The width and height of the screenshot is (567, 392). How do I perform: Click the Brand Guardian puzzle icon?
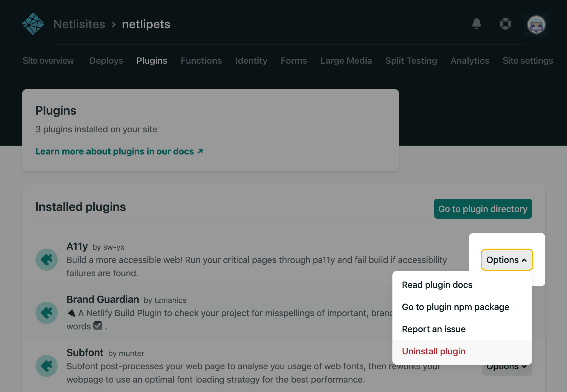[47, 313]
